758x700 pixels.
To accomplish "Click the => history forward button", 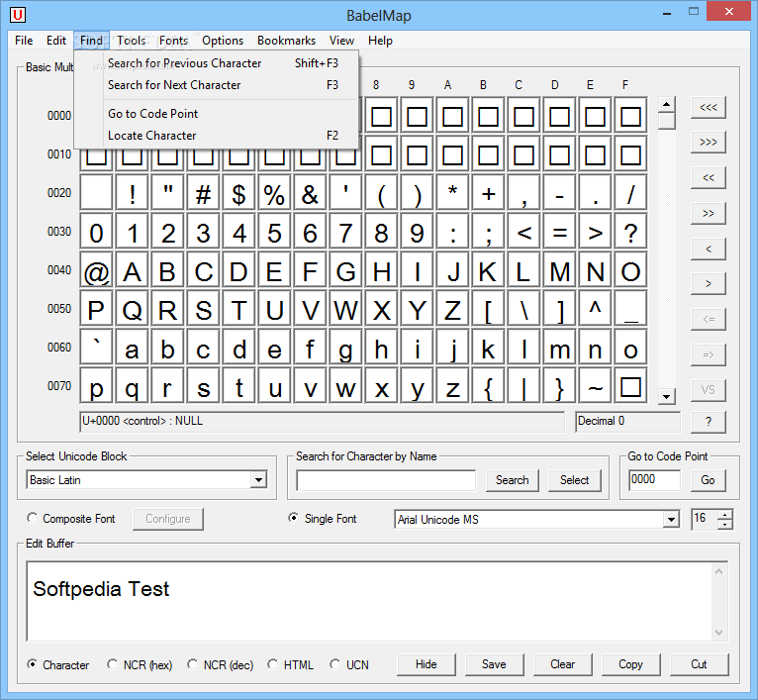I will (x=709, y=354).
